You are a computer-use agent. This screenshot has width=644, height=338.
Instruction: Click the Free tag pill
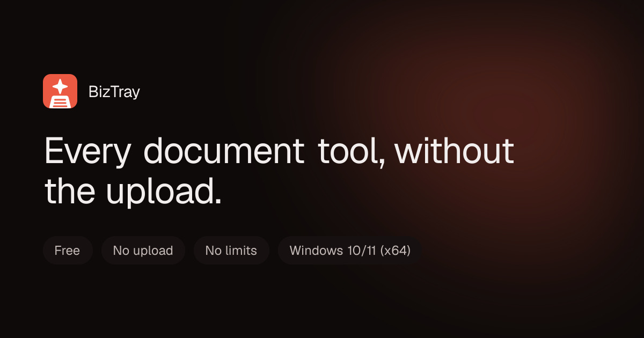(x=68, y=251)
